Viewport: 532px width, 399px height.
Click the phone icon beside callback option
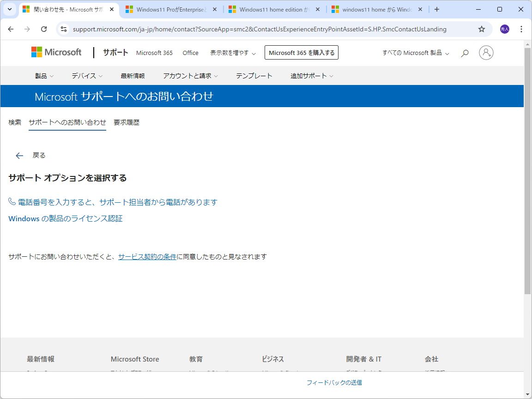[x=12, y=201]
